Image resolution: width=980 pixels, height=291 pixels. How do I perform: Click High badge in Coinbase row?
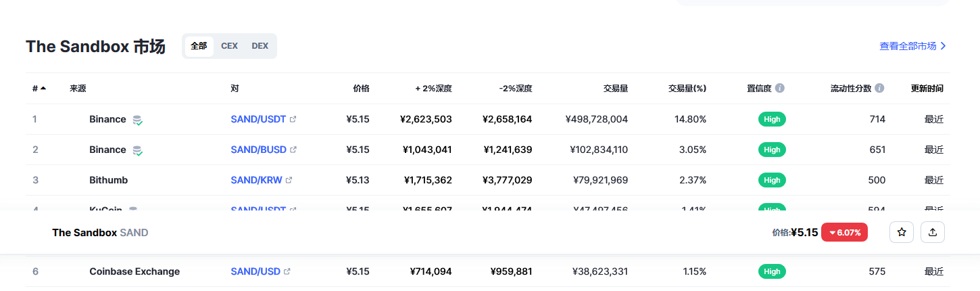pyautogui.click(x=772, y=271)
